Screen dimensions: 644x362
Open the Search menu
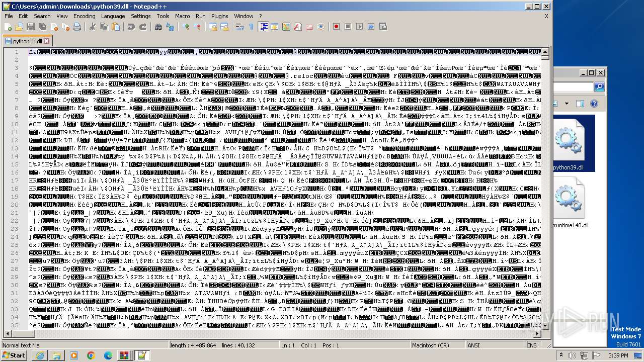click(x=42, y=16)
